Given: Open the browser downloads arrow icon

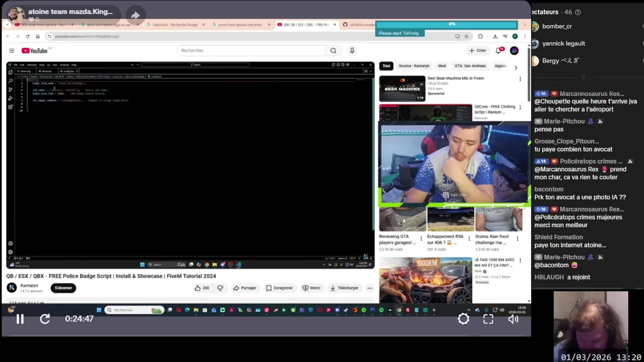Looking at the screenshot, I should tap(495, 36).
